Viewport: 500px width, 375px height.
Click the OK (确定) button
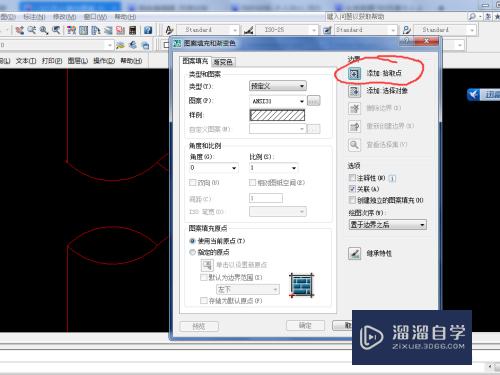click(305, 326)
